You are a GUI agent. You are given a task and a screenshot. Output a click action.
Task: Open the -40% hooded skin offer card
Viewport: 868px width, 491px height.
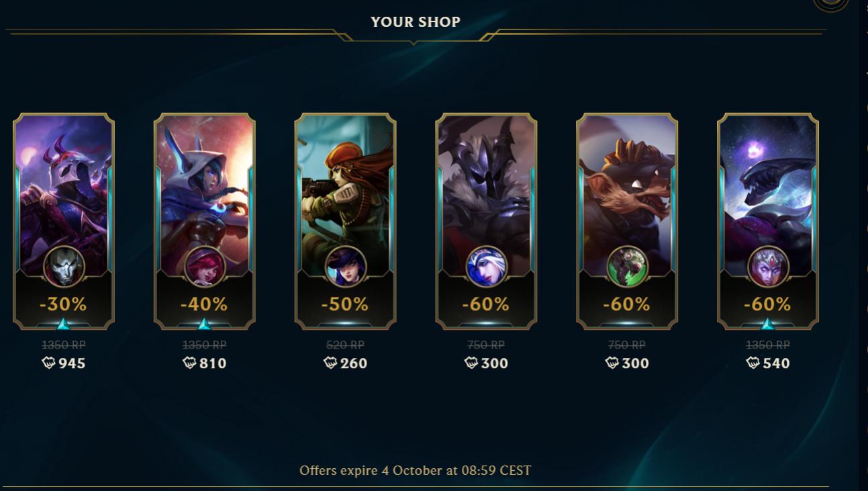pos(205,222)
